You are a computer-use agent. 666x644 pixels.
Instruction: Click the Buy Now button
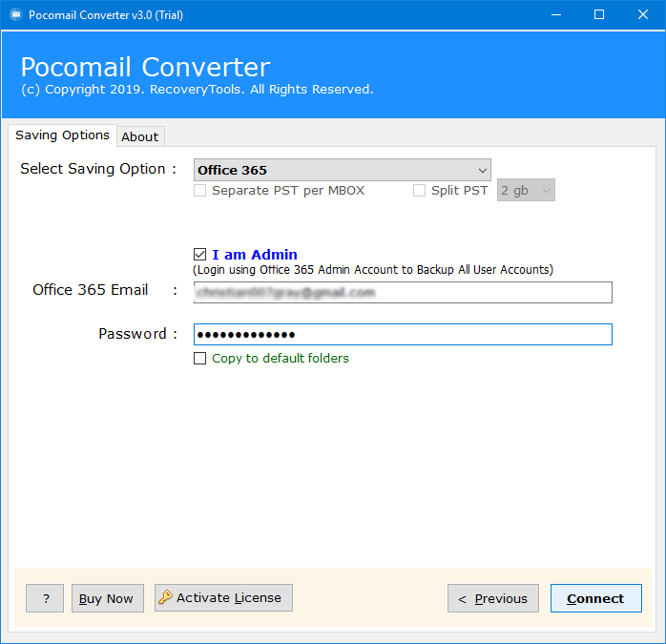[x=108, y=598]
